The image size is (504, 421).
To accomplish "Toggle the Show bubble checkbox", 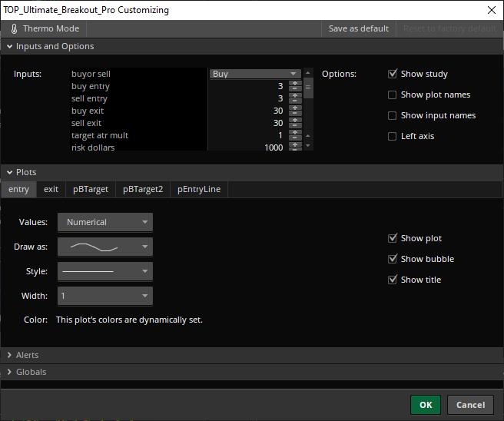I will click(x=393, y=260).
